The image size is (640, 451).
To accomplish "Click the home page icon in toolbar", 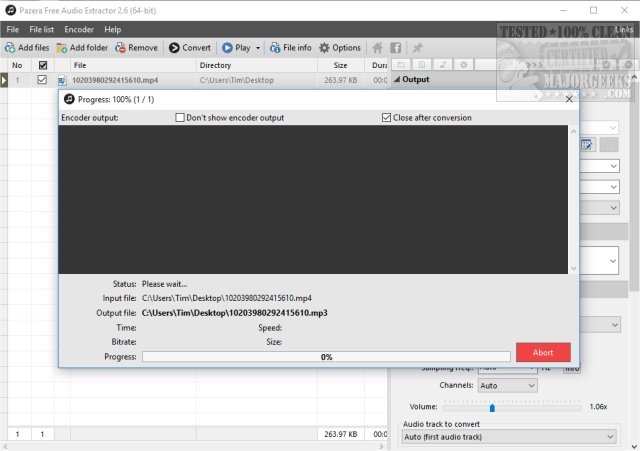I will tap(378, 48).
